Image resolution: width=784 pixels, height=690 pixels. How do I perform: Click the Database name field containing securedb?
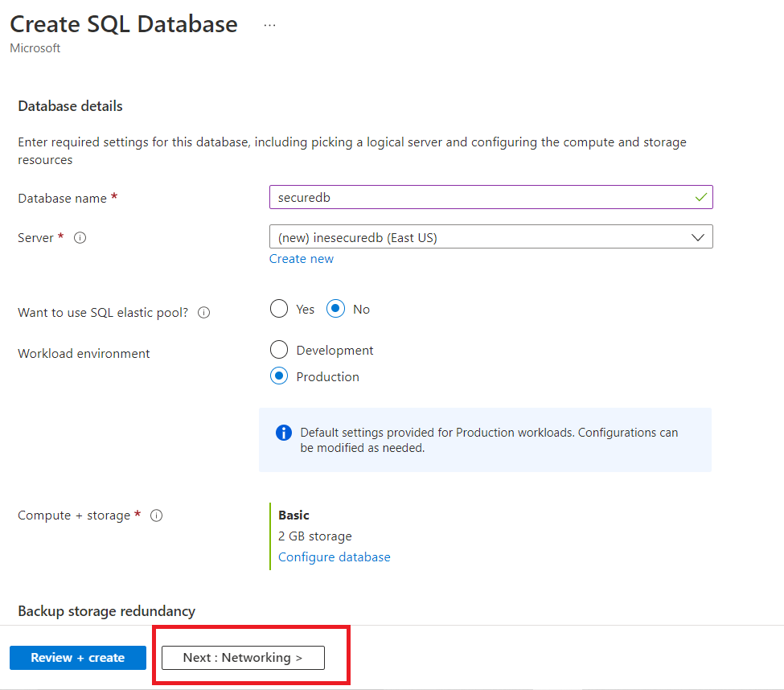482,197
